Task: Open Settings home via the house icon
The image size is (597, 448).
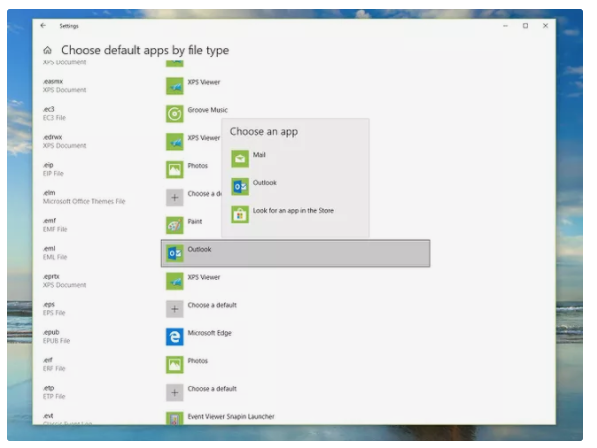Action: 48,50
